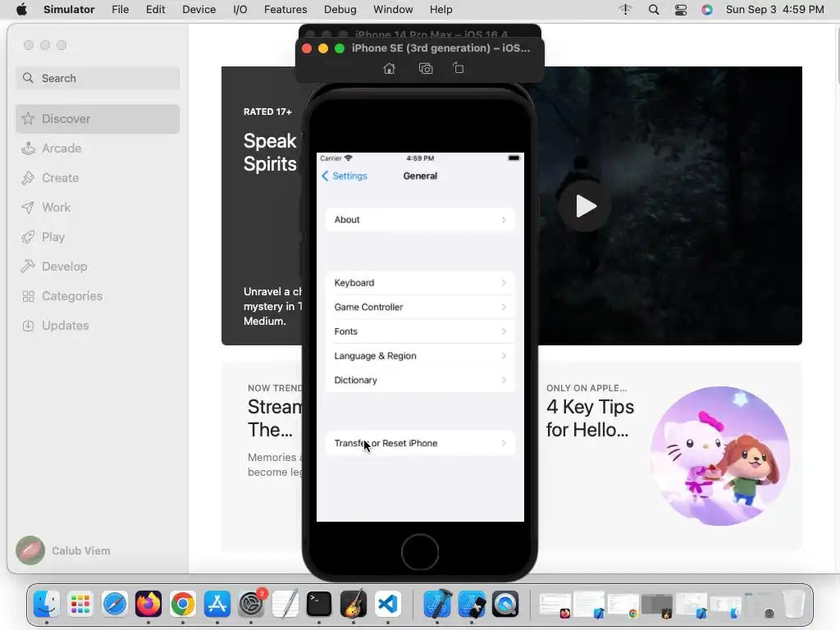The height and width of the screenshot is (630, 840).
Task: Open the Apple menu
Action: click(21, 9)
